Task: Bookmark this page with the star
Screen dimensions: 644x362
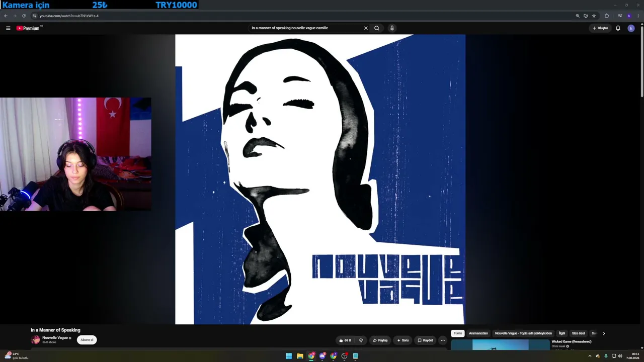Action: (x=594, y=16)
